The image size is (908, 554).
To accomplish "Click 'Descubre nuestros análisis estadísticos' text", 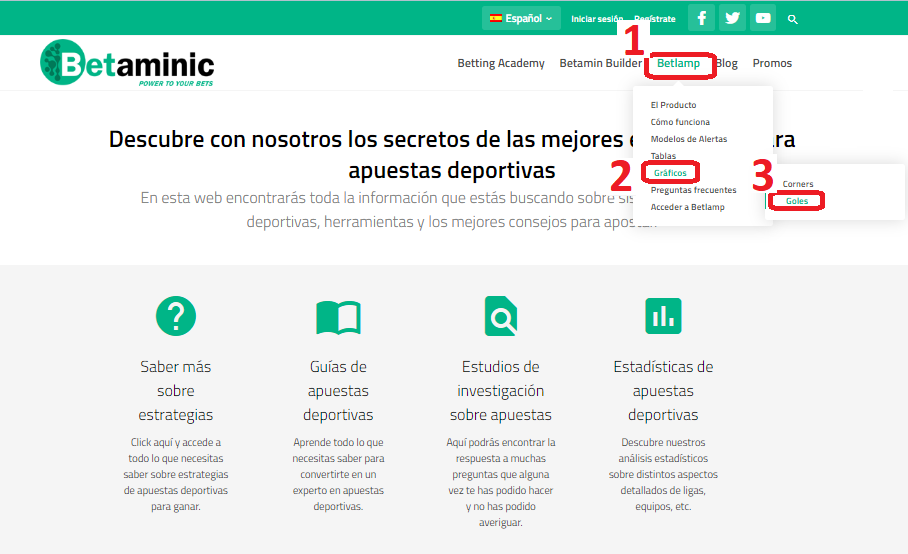I will (x=663, y=474).
